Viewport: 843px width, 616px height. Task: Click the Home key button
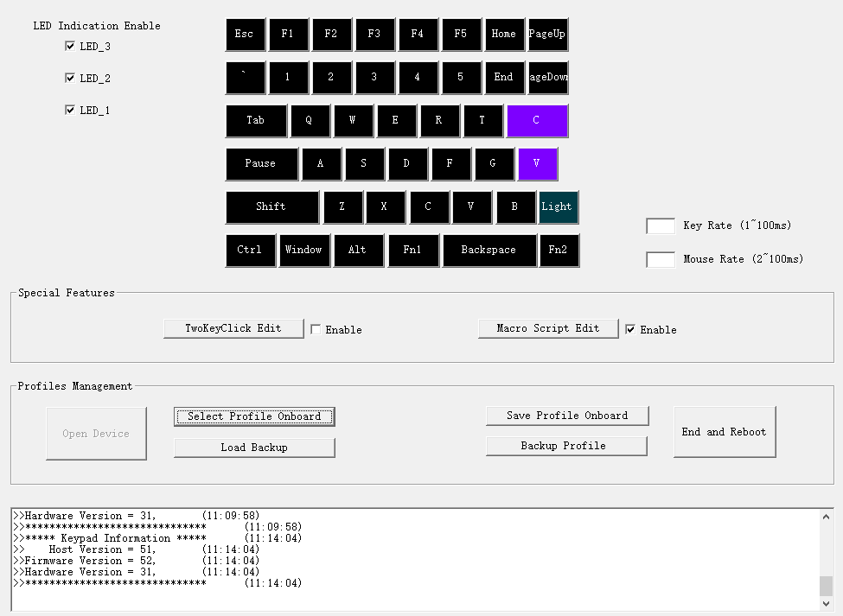coord(505,35)
